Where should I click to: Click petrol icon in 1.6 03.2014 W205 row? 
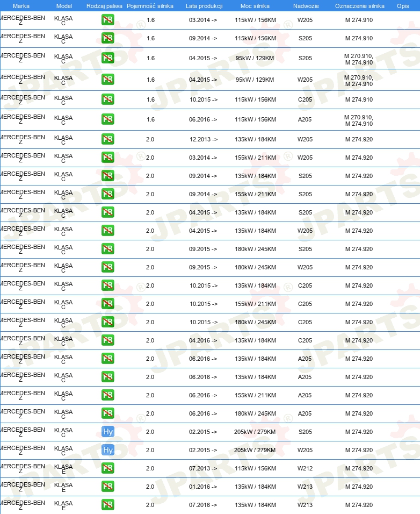[108, 20]
